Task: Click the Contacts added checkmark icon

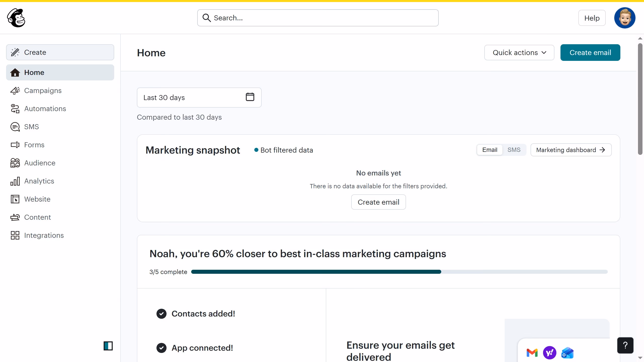Action: point(162,314)
